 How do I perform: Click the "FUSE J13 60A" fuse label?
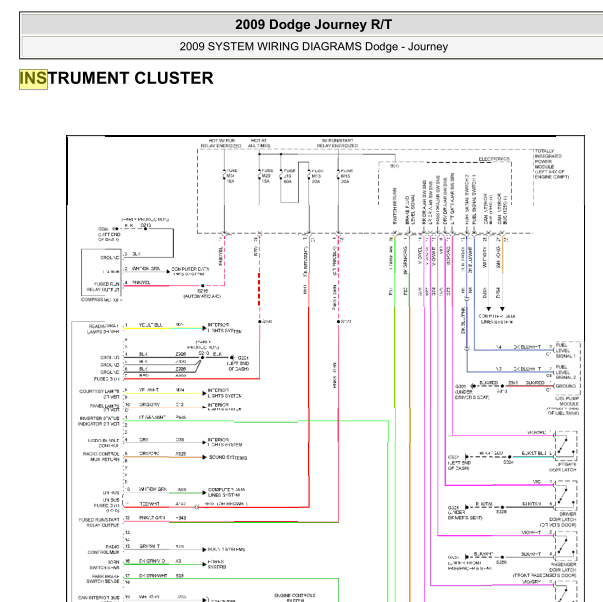[289, 176]
